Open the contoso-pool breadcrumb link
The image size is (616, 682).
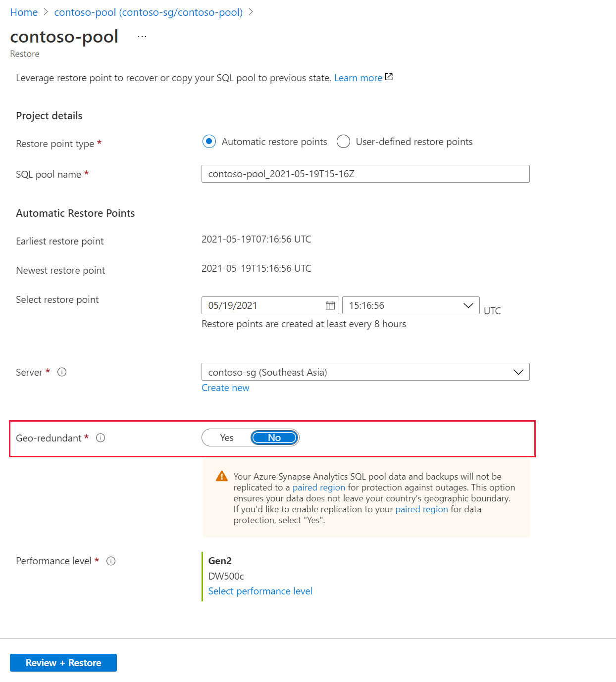149,12
